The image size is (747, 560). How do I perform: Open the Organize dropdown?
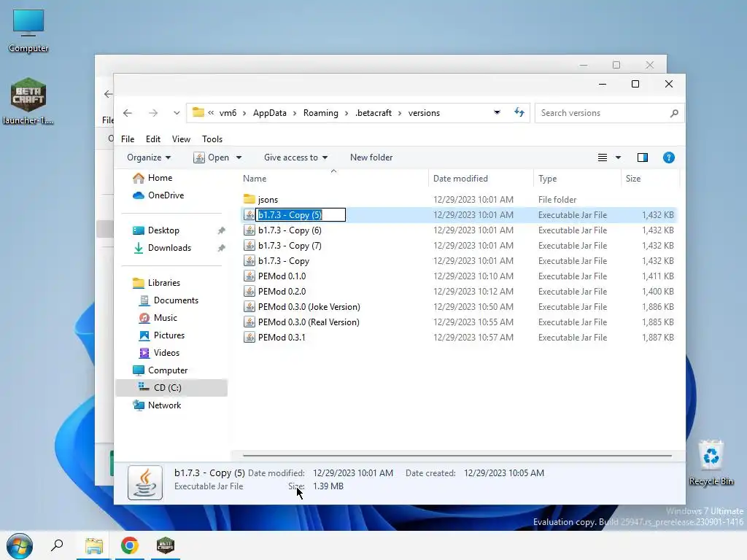pyautogui.click(x=149, y=157)
